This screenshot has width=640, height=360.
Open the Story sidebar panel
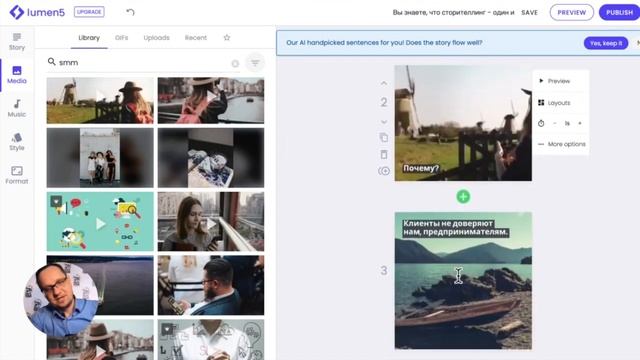point(17,42)
